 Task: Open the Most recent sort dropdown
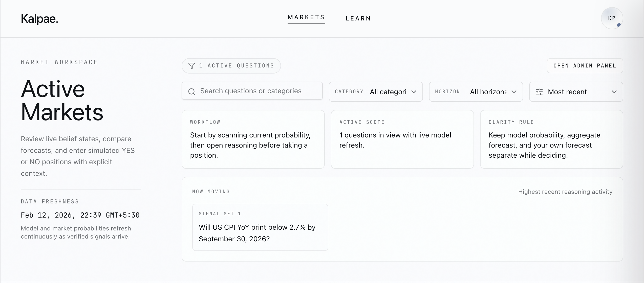(x=576, y=92)
